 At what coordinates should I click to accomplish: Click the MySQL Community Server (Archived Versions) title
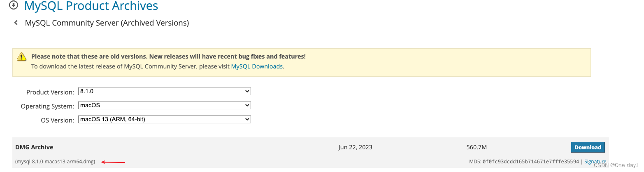tap(107, 23)
